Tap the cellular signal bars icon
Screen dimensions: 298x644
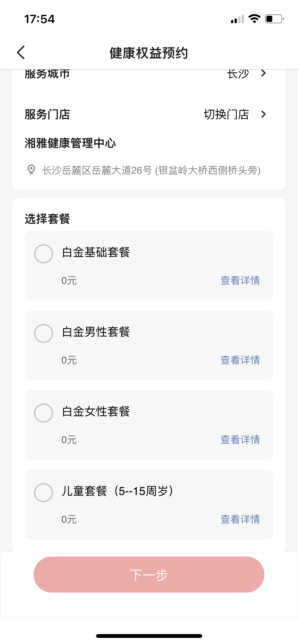pyautogui.click(x=237, y=19)
